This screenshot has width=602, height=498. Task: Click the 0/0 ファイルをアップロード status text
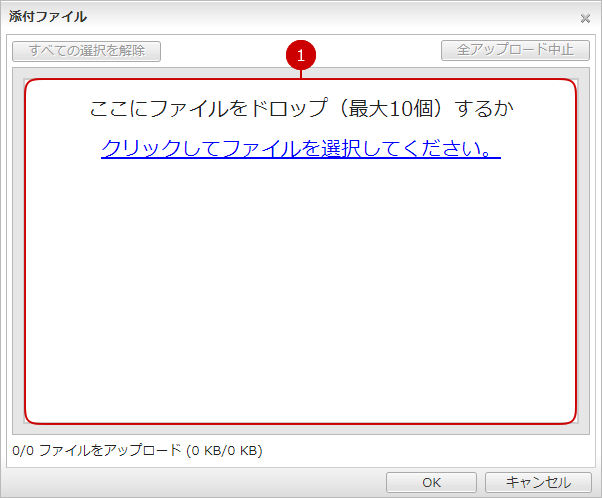coord(96,451)
